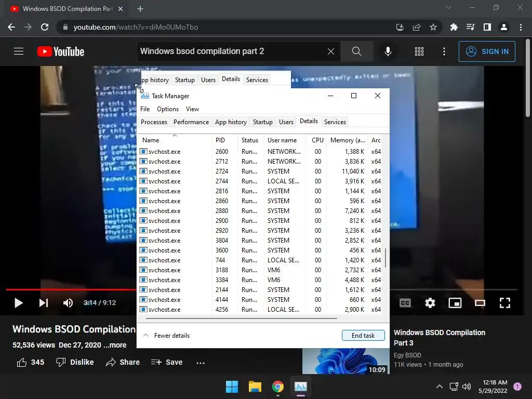
Task: Open Chrome tab search chevron
Action: click(448, 7)
